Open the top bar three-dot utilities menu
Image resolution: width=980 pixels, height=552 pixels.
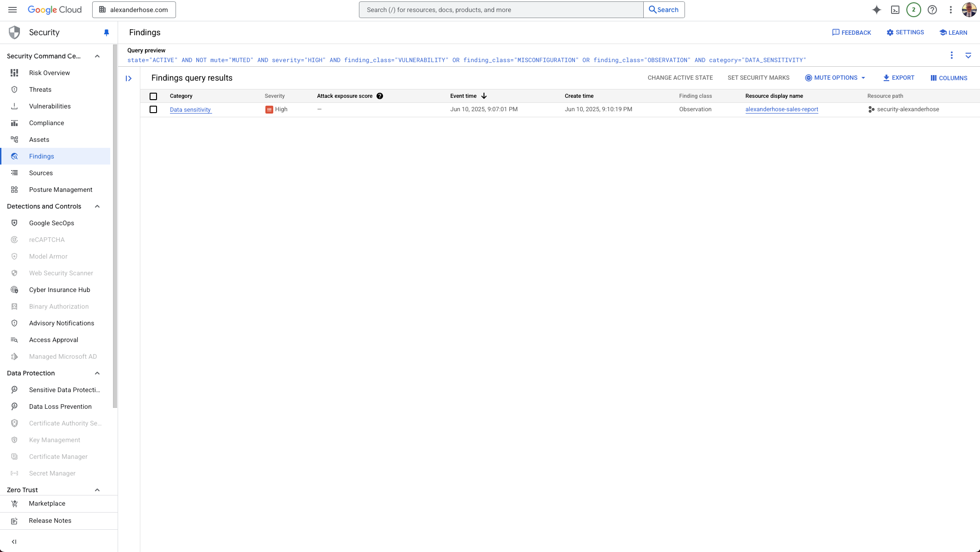click(x=951, y=10)
